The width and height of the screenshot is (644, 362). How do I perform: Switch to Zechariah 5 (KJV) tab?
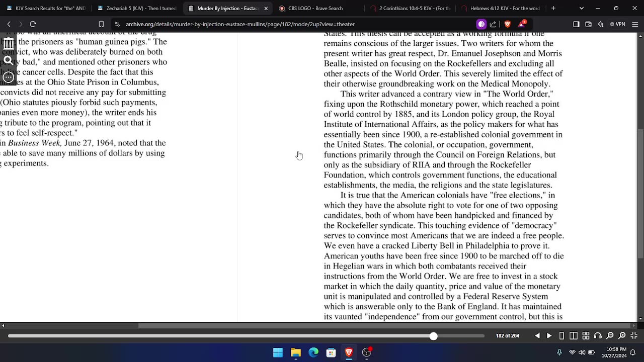click(137, 8)
